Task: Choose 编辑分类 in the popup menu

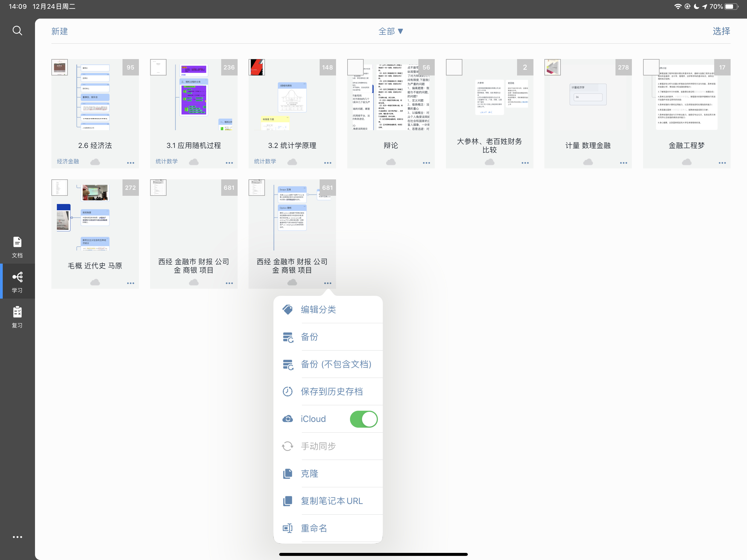Action: 328,309
